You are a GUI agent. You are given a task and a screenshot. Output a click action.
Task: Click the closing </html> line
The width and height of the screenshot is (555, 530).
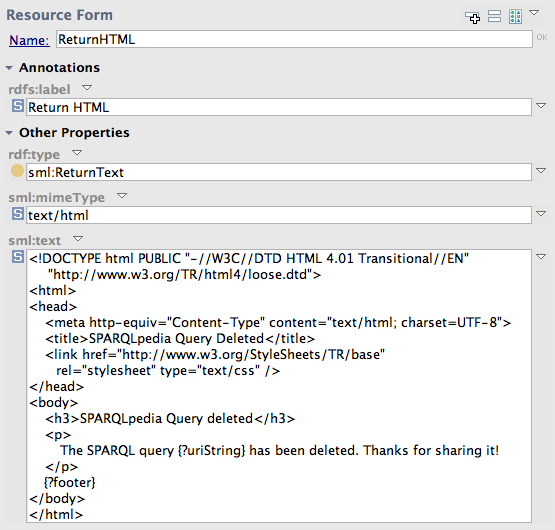(x=56, y=514)
